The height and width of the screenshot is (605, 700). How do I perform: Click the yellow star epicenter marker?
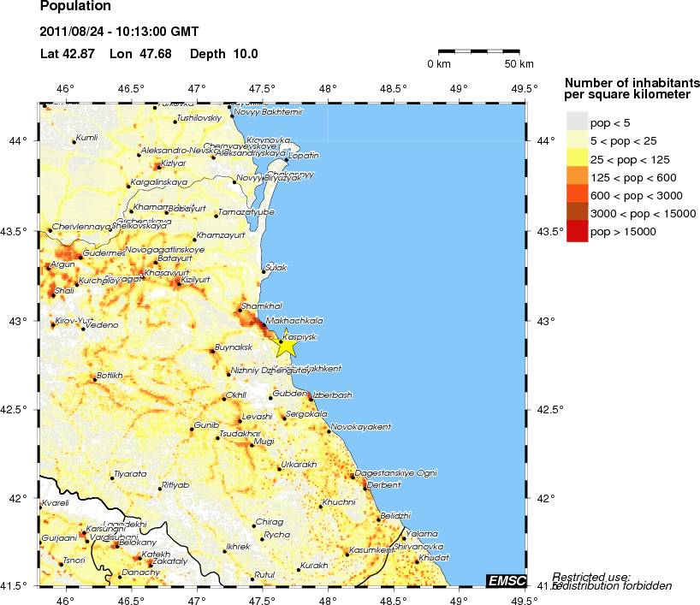286,346
